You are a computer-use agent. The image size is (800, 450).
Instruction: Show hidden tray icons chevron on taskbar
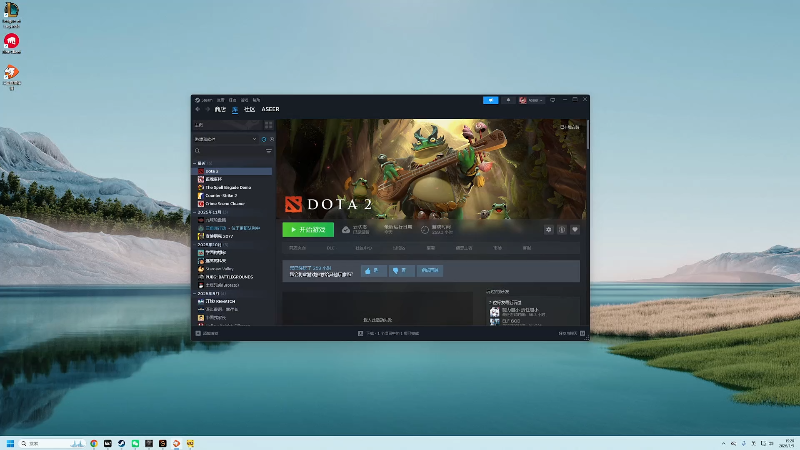click(x=723, y=443)
